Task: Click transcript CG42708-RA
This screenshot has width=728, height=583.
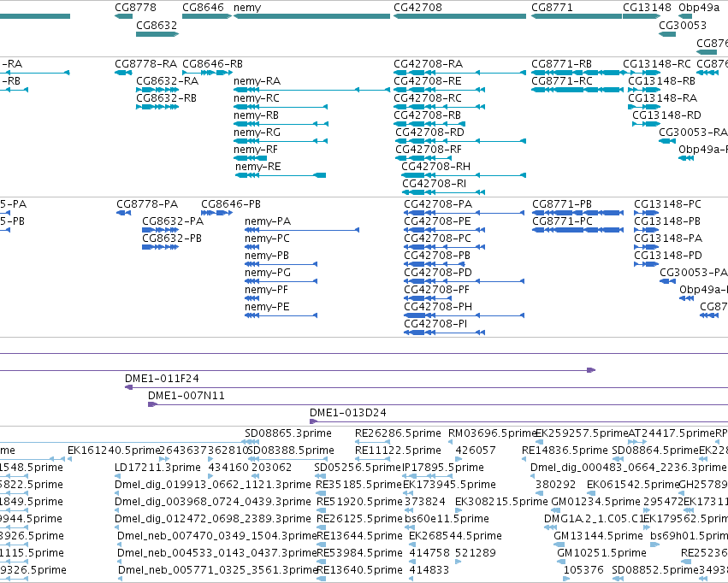Action: coord(459,73)
